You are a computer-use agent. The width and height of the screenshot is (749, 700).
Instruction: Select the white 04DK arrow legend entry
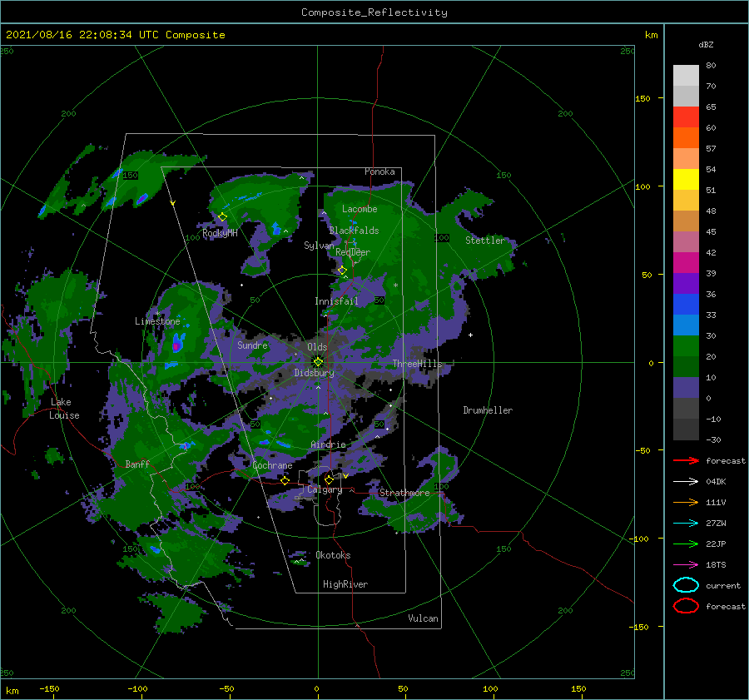click(x=686, y=481)
